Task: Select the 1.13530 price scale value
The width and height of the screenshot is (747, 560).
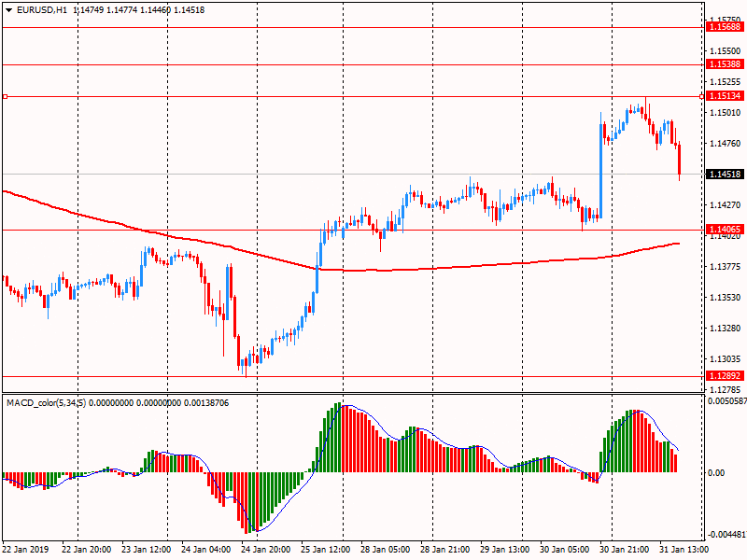Action: (726, 297)
